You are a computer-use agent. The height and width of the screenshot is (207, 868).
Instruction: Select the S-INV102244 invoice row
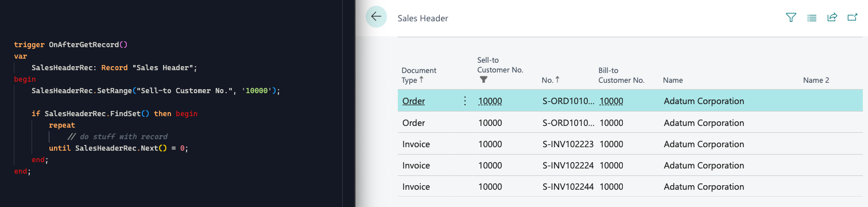630,187
